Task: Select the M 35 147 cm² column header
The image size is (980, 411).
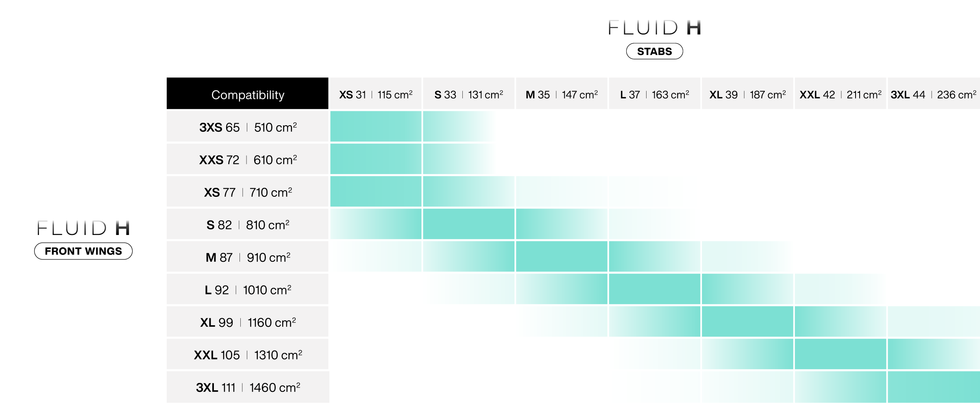Action: [x=562, y=94]
